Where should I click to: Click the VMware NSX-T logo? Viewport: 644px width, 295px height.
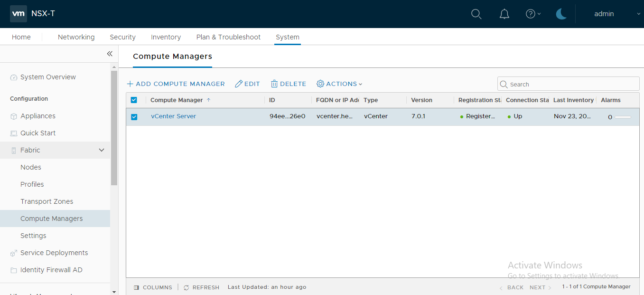[x=18, y=14]
